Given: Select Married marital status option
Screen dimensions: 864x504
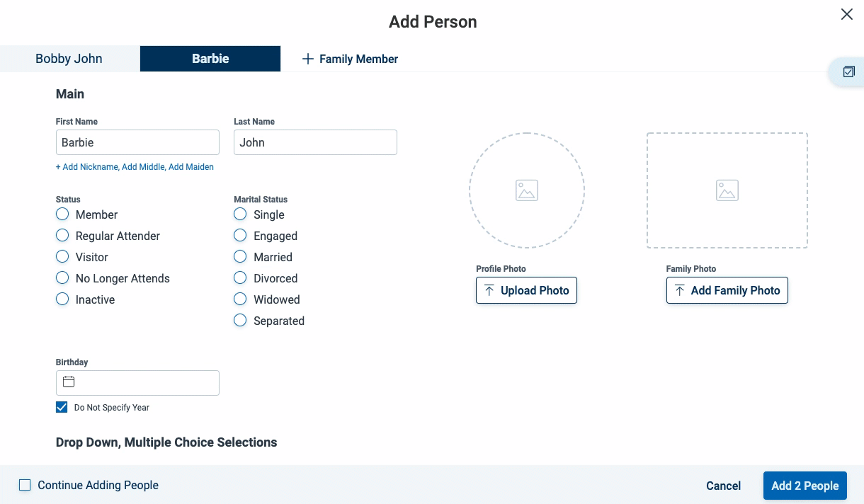Looking at the screenshot, I should pyautogui.click(x=240, y=256).
